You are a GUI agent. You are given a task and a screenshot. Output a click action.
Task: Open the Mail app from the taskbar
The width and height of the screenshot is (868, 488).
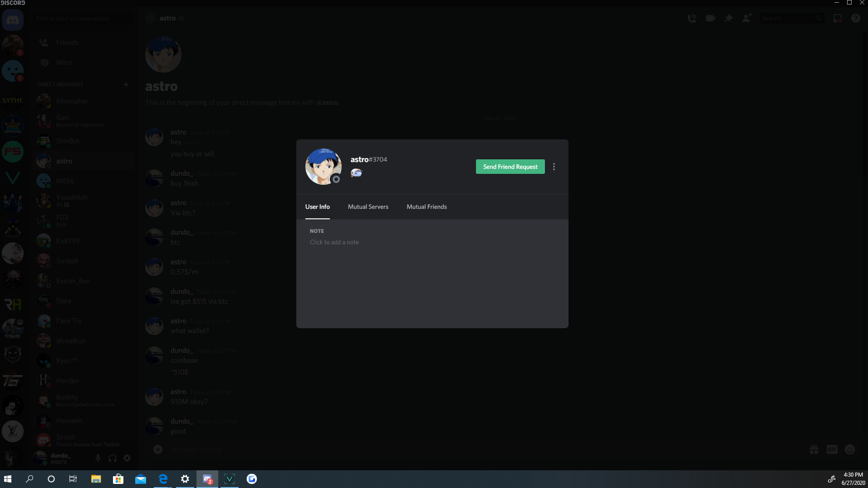tap(141, 479)
